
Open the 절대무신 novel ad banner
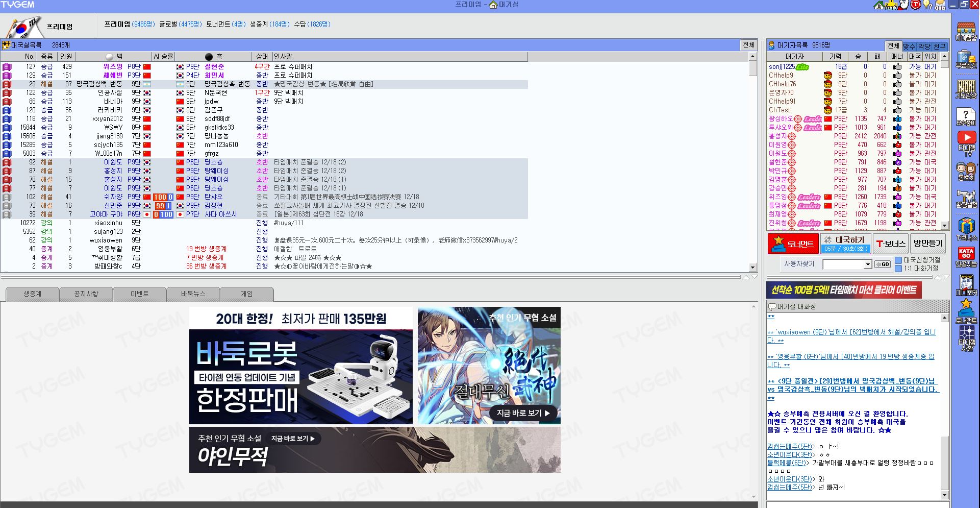(x=489, y=366)
